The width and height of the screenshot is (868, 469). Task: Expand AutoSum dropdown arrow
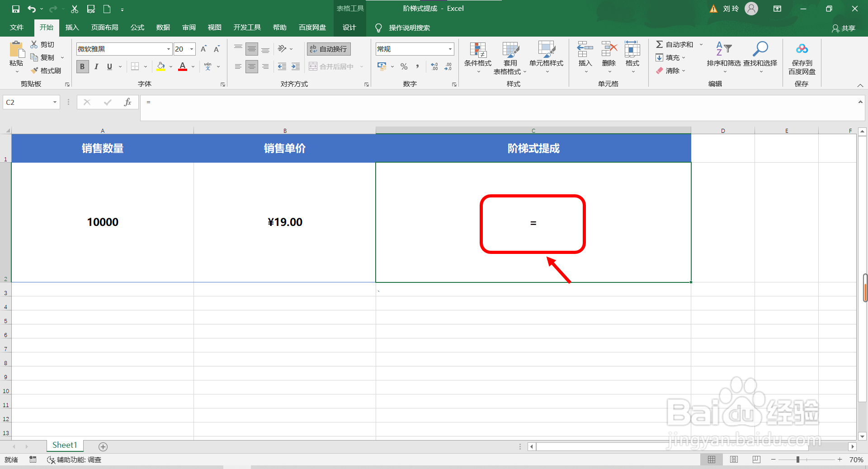tap(701, 44)
